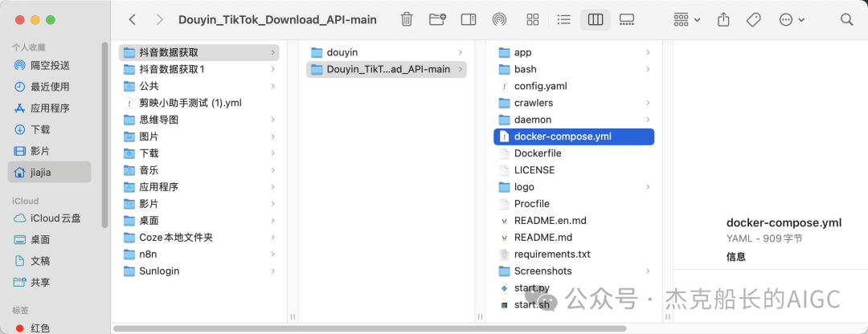The height and width of the screenshot is (334, 868).
Task: Click the tag icon in toolbar
Action: click(753, 20)
